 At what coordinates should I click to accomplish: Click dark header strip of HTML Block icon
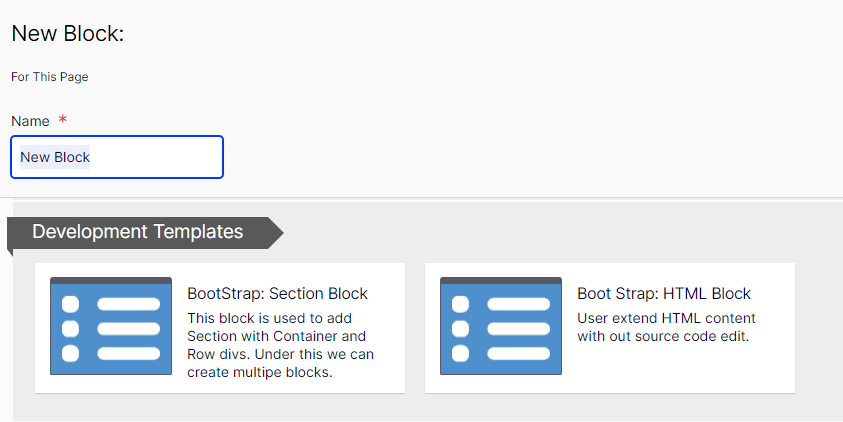[x=500, y=281]
